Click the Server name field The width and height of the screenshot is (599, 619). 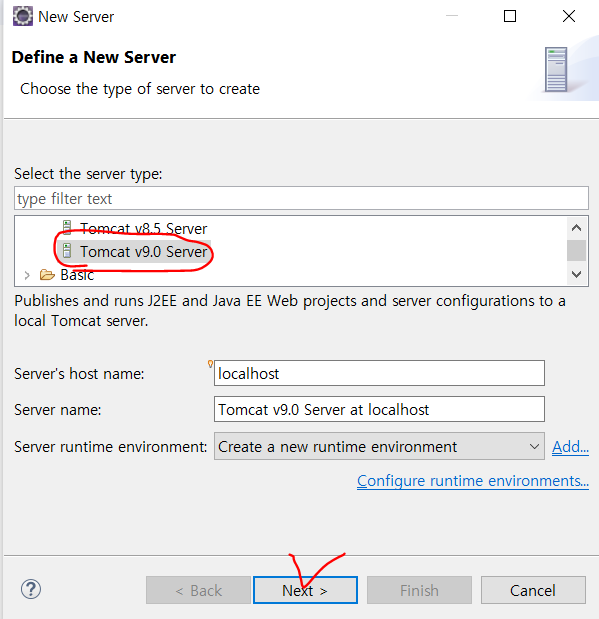pyautogui.click(x=379, y=409)
